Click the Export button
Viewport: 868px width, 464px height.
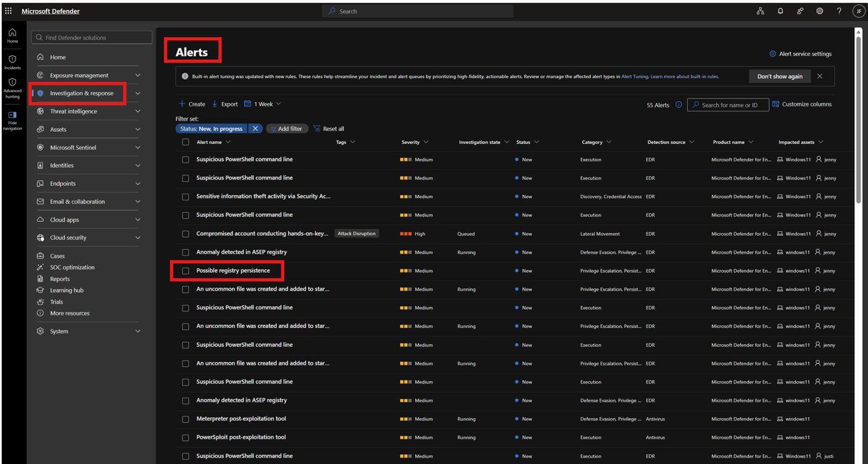pos(224,104)
